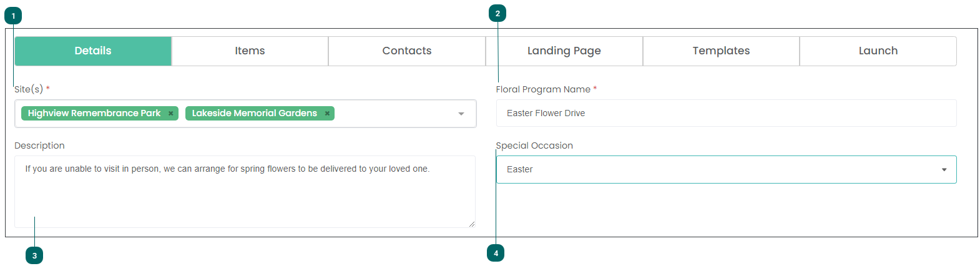
Task: Switch to the Items tab
Action: click(x=250, y=51)
